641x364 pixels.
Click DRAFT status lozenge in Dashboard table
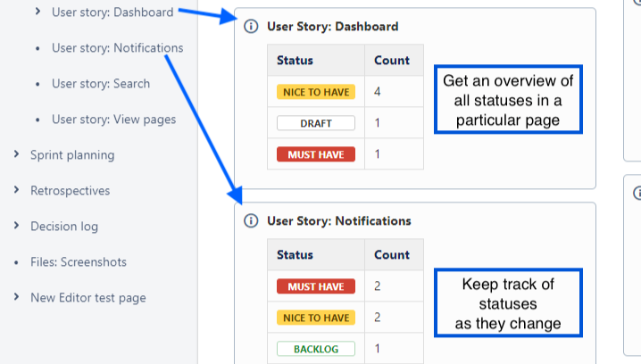point(316,123)
